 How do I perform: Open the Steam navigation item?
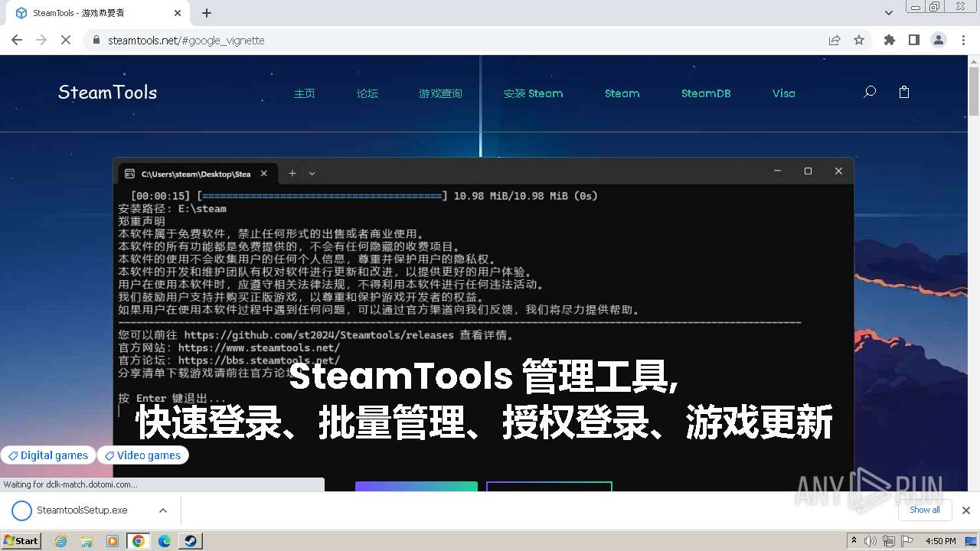(x=622, y=93)
